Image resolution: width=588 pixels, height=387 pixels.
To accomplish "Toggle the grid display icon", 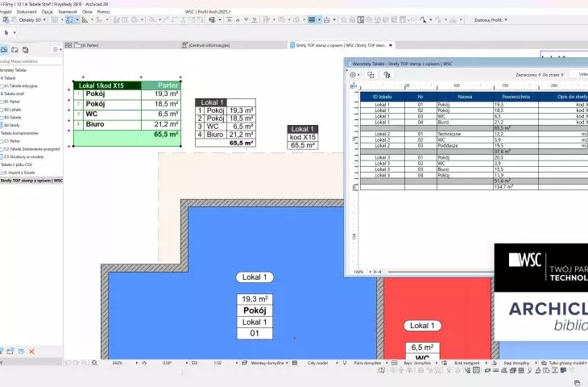I will [x=55, y=20].
